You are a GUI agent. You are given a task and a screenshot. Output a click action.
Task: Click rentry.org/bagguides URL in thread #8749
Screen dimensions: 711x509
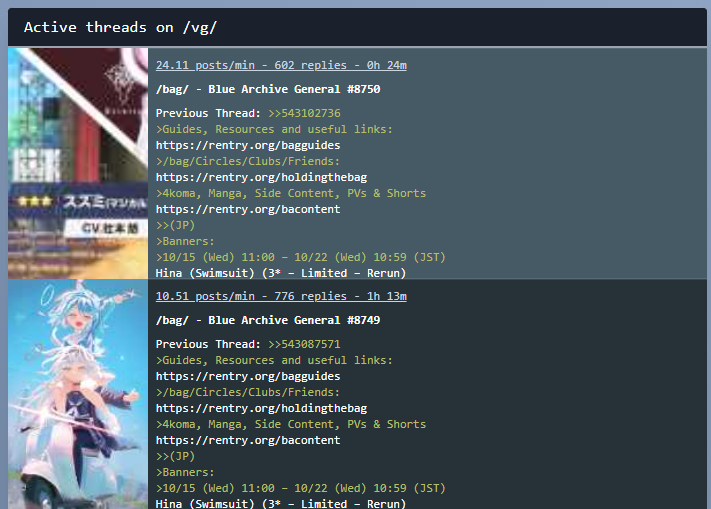(x=248, y=376)
